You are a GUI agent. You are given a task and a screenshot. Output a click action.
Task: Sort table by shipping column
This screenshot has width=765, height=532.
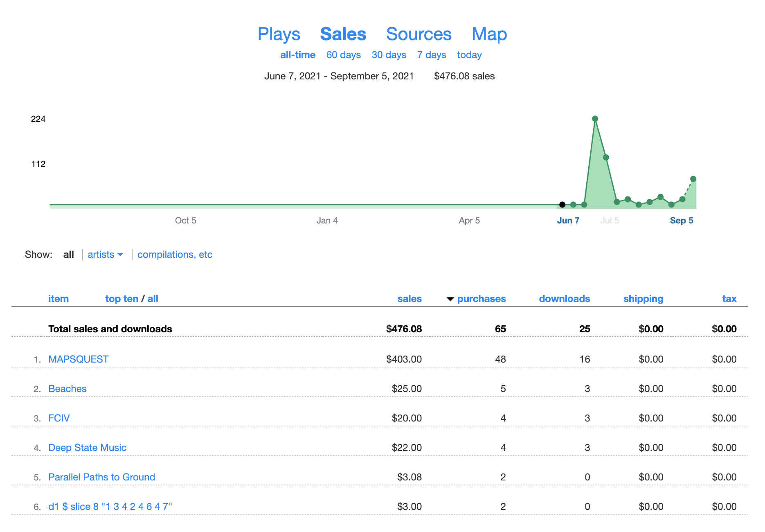[643, 299]
